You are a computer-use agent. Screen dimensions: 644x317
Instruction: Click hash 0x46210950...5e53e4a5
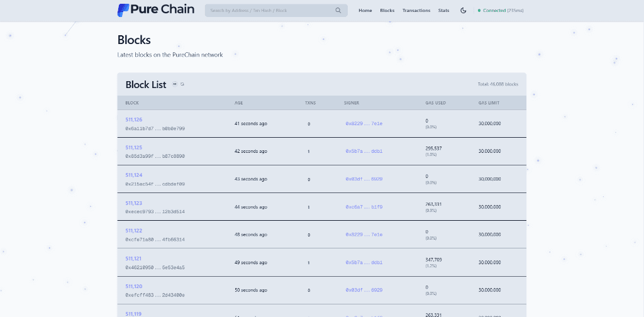click(155, 267)
